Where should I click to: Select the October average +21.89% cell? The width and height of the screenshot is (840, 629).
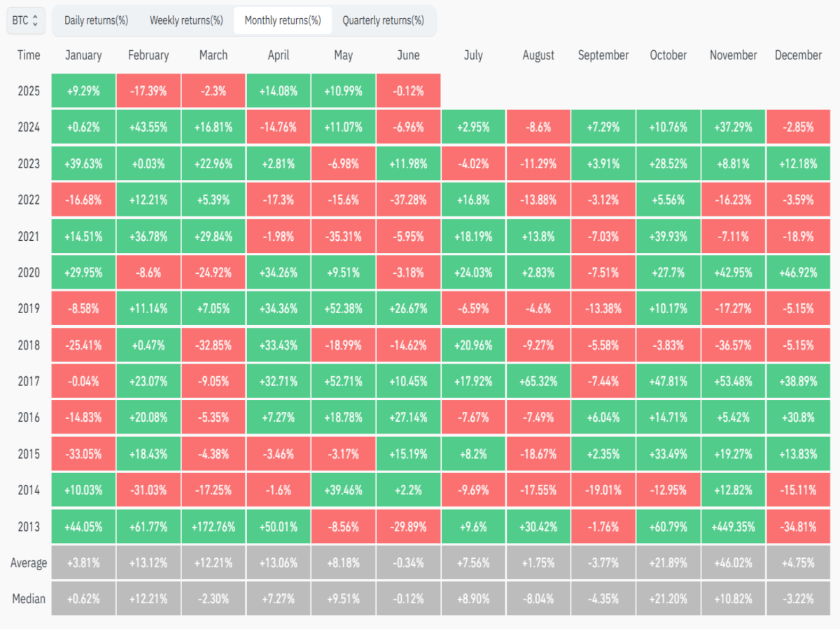point(668,563)
